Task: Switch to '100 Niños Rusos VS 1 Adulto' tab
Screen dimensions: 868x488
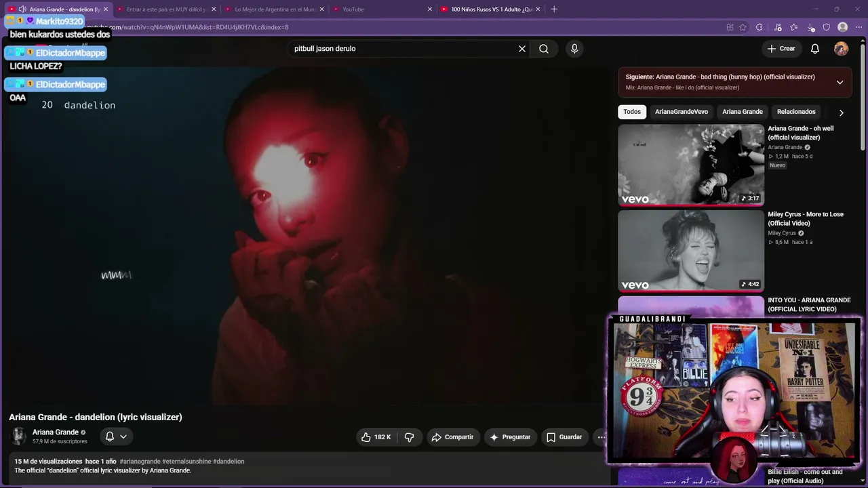Action: pos(490,9)
